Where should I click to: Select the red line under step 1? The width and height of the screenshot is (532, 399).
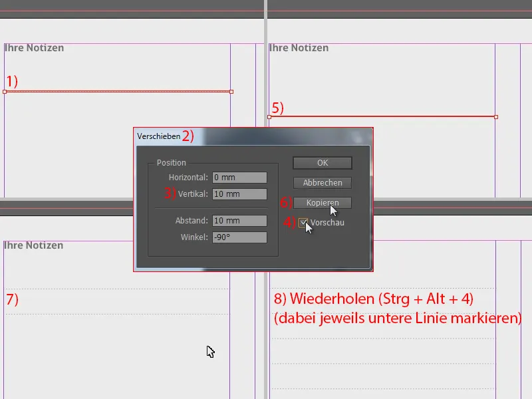coord(118,92)
